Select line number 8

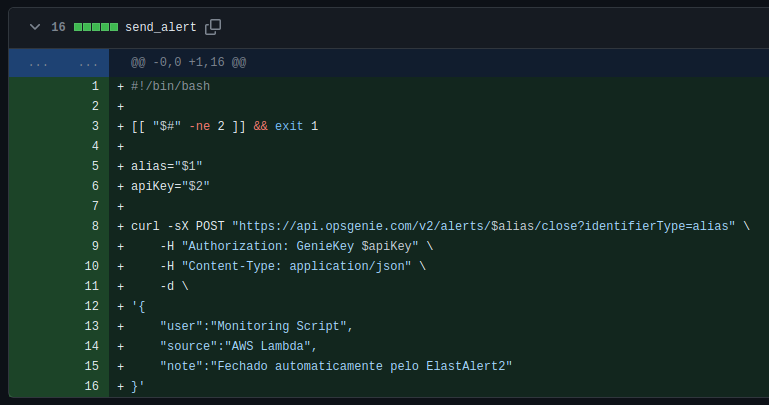pyautogui.click(x=95, y=226)
